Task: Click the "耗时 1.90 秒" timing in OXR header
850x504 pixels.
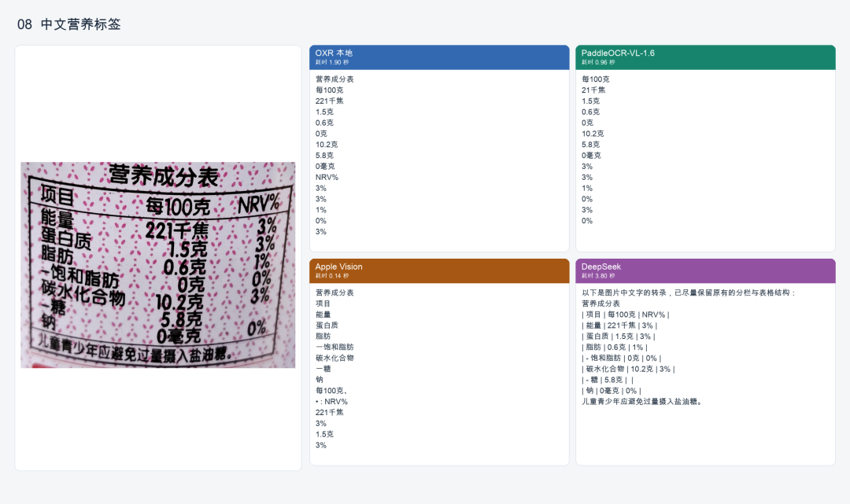Action: 332,62
